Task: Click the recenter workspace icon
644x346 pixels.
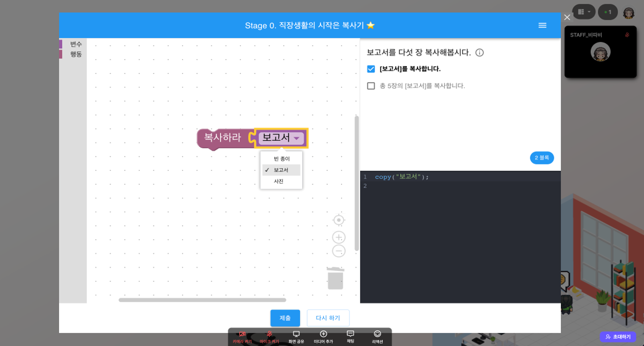Action: 339,220
